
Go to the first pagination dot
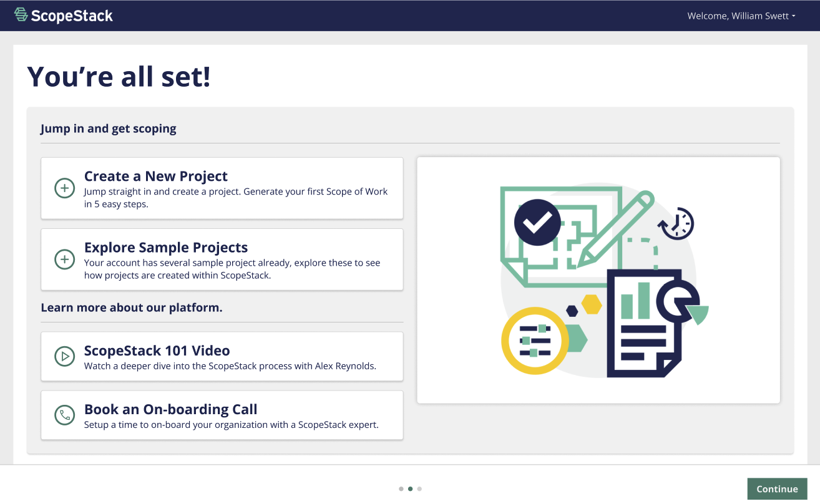click(x=401, y=489)
